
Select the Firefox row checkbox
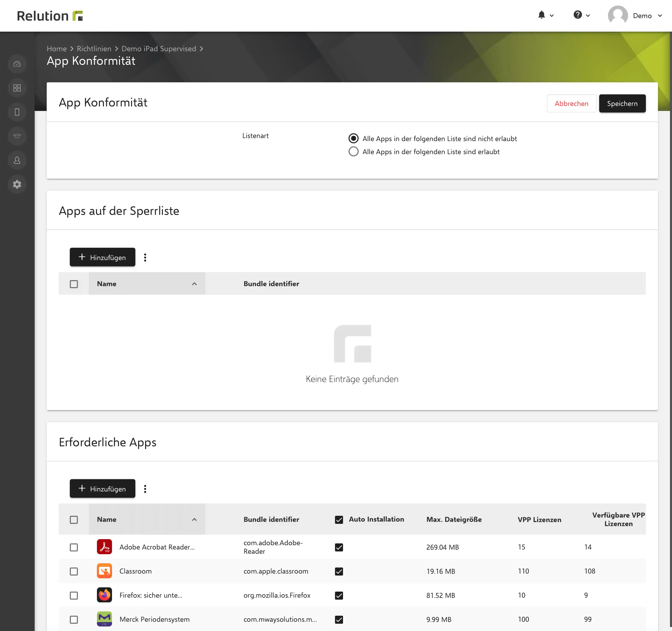(74, 595)
